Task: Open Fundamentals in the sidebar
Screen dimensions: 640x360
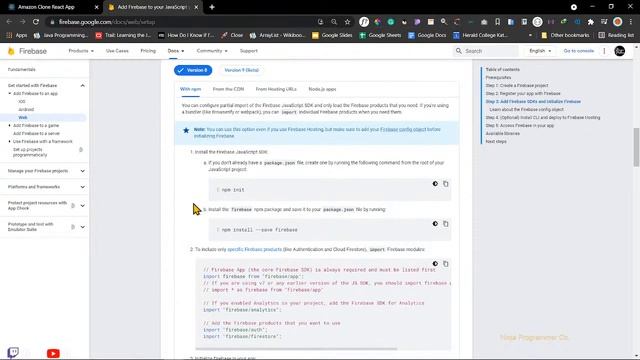Action: [22, 69]
